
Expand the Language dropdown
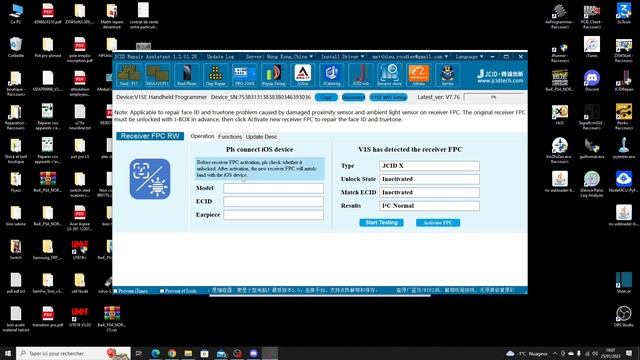(x=469, y=57)
